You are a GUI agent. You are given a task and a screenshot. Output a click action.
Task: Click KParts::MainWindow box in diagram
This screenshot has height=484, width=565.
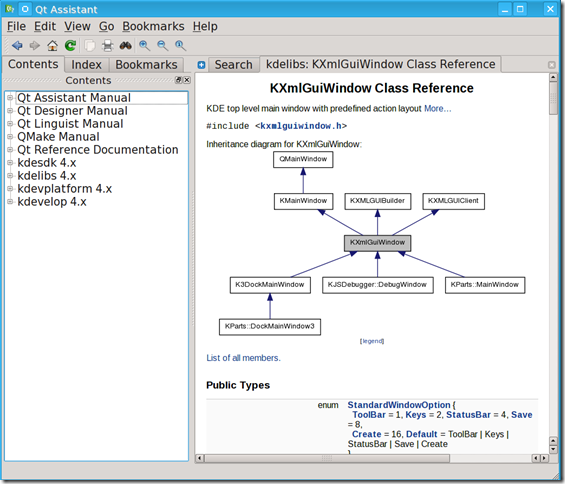click(485, 285)
